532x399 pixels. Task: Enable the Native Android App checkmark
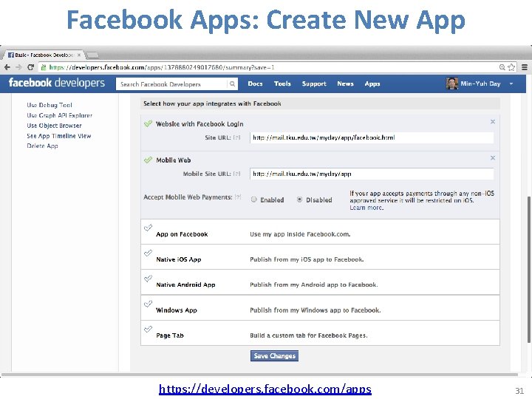pos(148,279)
